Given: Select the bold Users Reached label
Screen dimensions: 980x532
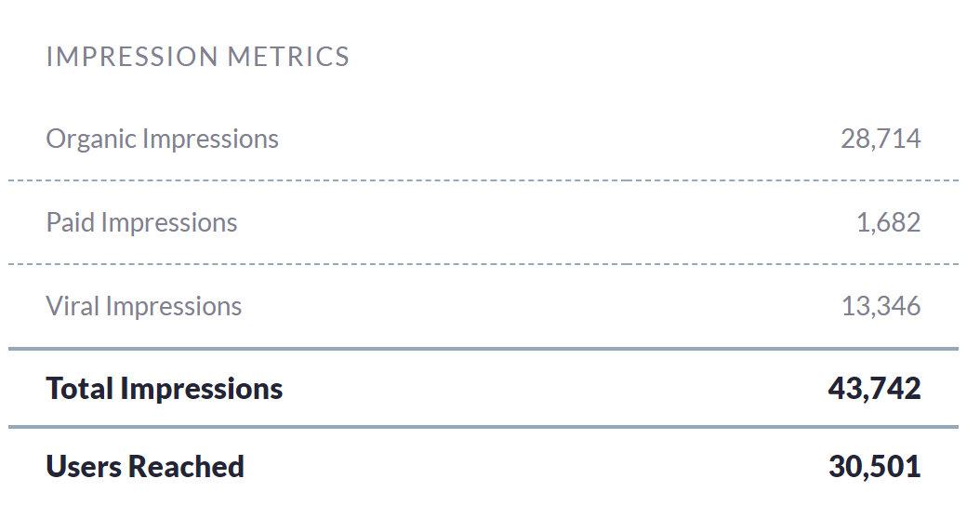Looking at the screenshot, I should (x=144, y=467).
